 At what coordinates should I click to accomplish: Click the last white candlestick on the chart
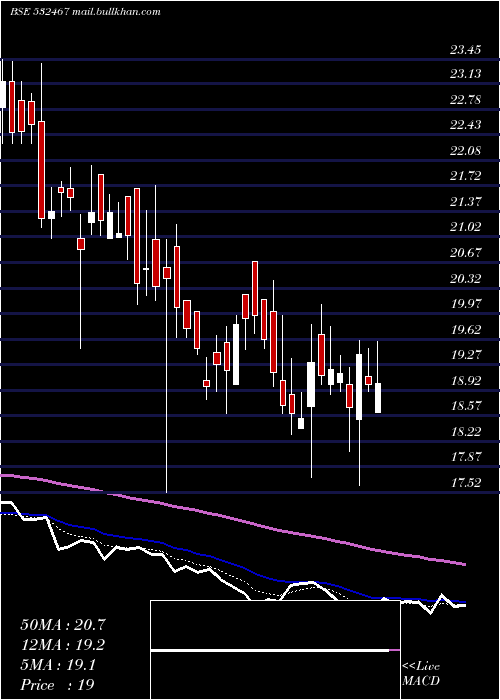(x=378, y=398)
